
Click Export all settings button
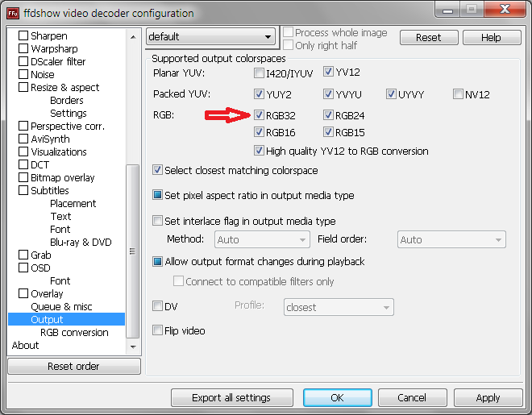(231, 397)
